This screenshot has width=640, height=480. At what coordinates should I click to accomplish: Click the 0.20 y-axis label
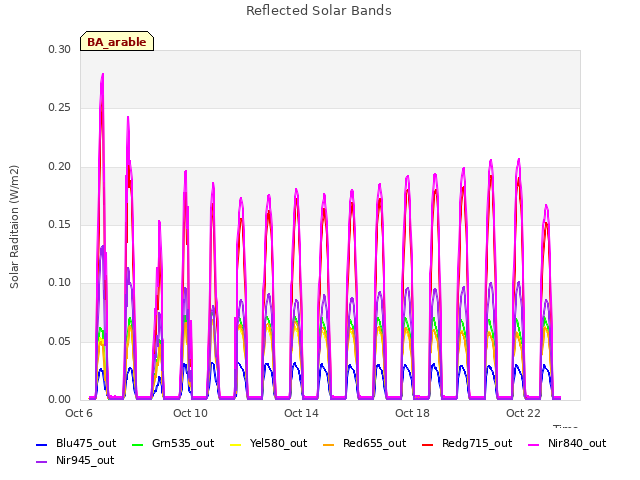[59, 167]
